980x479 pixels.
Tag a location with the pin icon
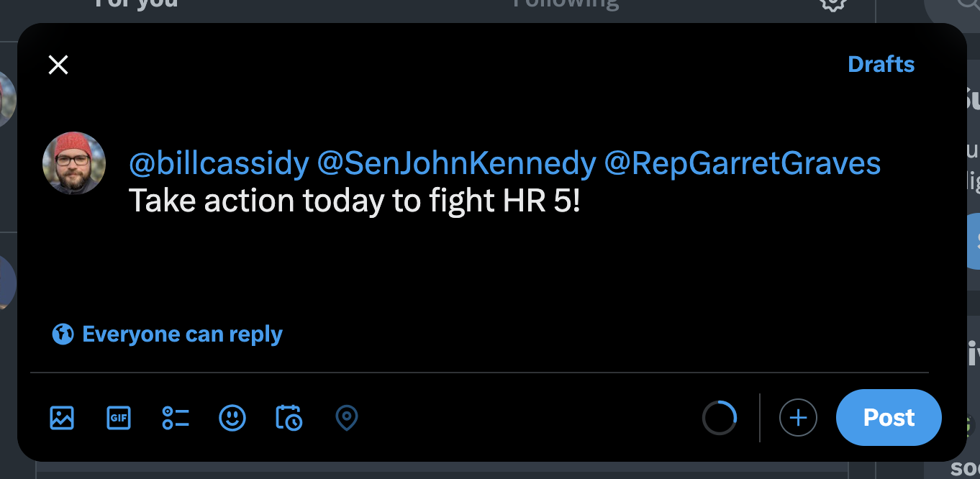[347, 417]
